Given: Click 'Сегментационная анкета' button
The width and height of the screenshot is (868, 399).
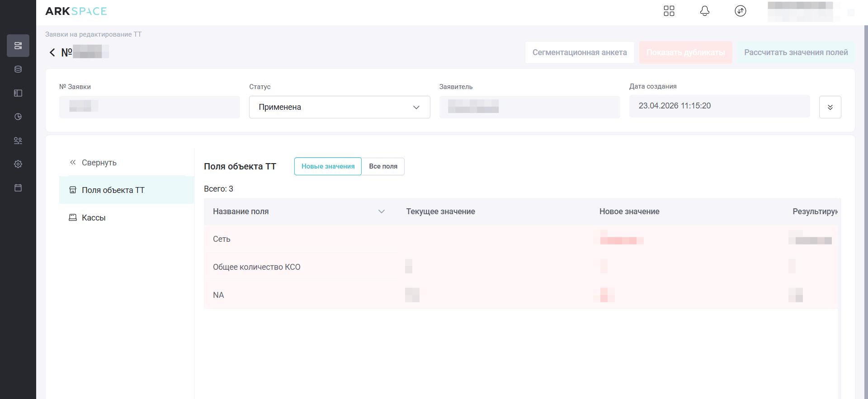Looking at the screenshot, I should tap(579, 52).
